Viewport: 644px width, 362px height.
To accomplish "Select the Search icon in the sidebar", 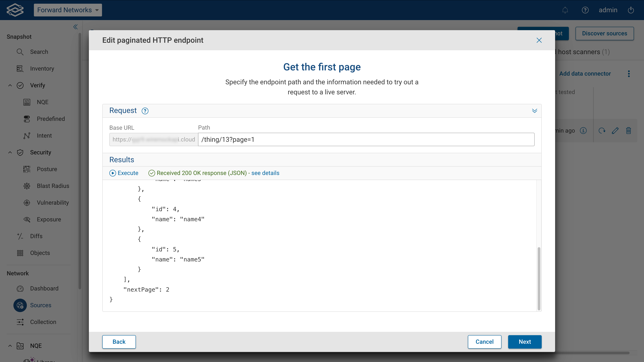I will pyautogui.click(x=20, y=52).
